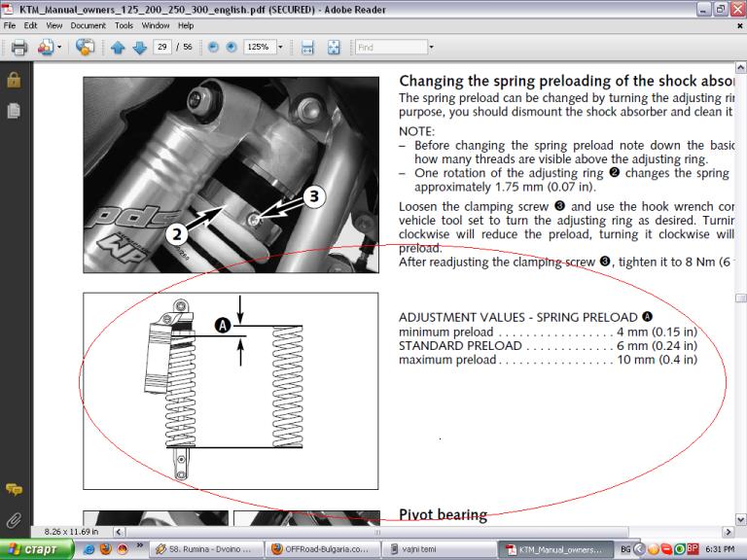Click the BG language indicator in tray
This screenshot has width=747, height=560.
tap(625, 549)
